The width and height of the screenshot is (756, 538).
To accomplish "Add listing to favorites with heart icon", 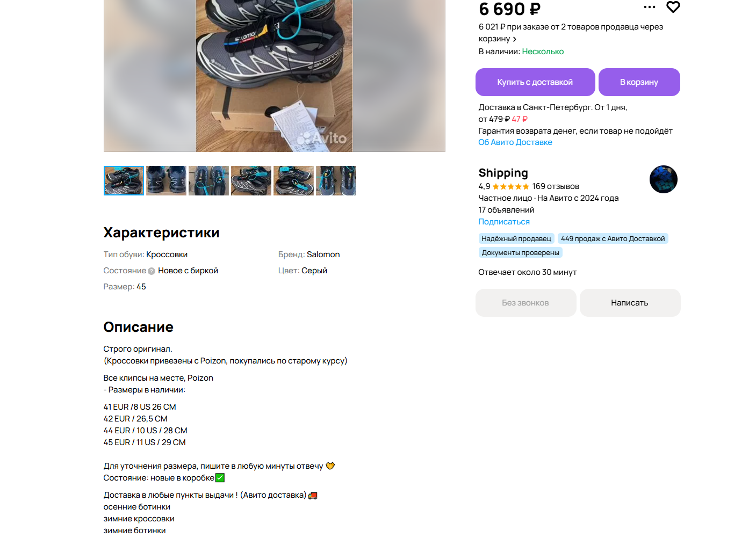I will [x=673, y=7].
